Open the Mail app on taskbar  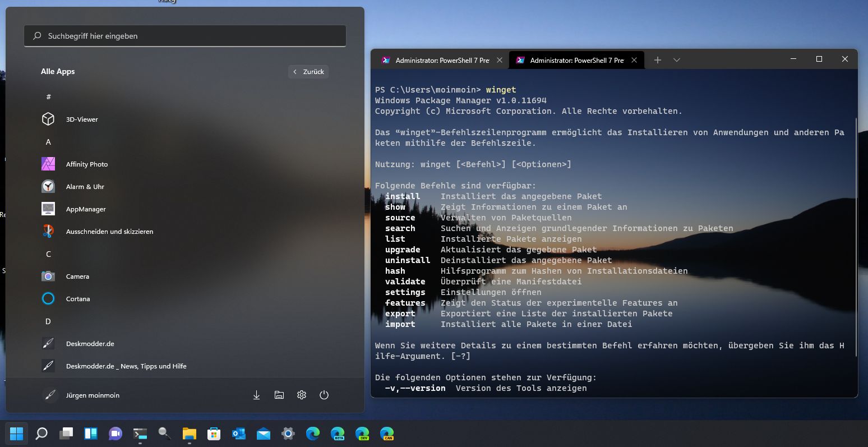(x=264, y=434)
